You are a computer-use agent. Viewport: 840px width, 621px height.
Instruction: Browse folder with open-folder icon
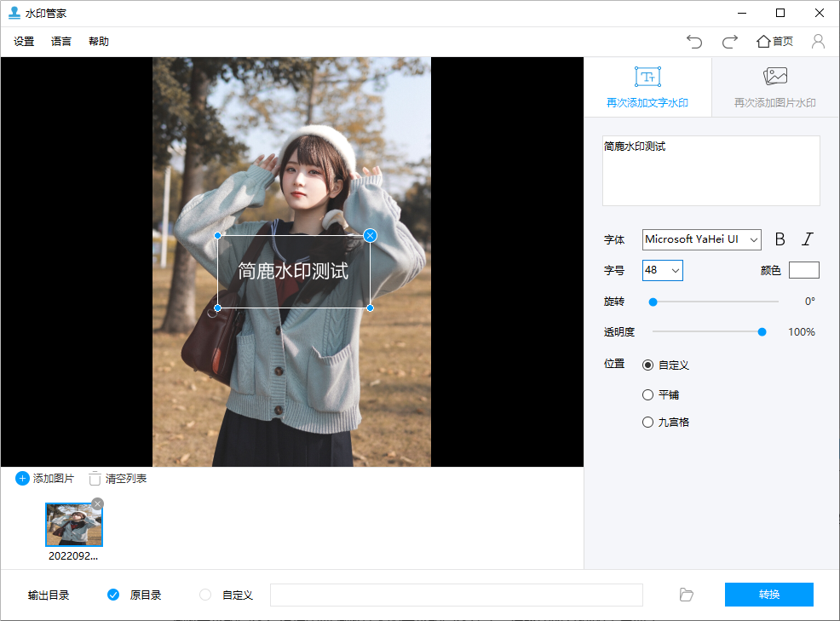[x=687, y=595]
